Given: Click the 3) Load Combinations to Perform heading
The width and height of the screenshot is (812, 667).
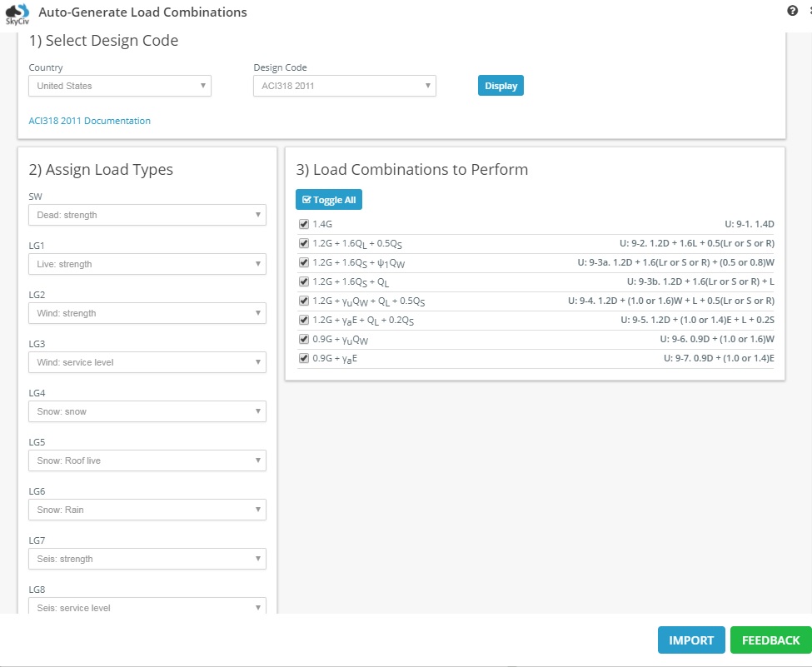Looking at the screenshot, I should [x=412, y=170].
